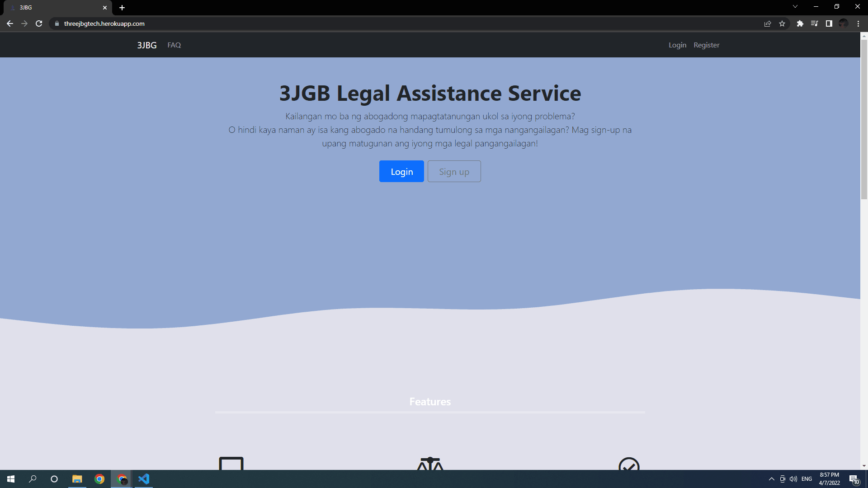Image resolution: width=868 pixels, height=488 pixels.
Task: Open the Chrome browser menu
Action: click(858, 23)
